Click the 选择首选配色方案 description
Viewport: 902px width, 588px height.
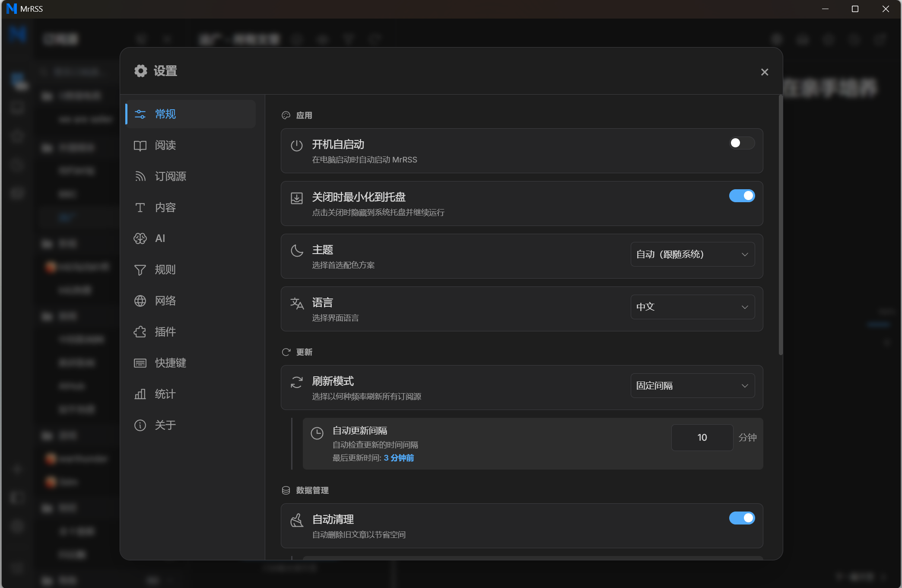coord(343,265)
